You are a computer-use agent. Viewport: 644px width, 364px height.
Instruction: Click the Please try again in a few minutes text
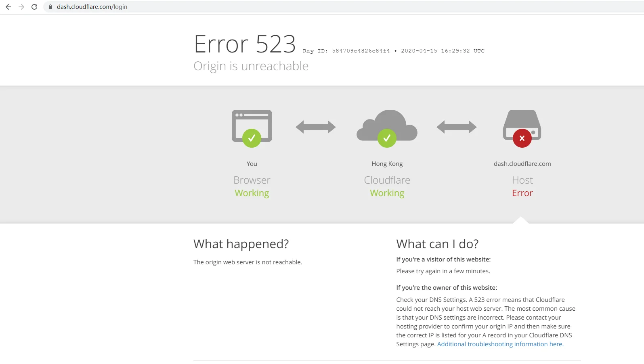coord(443,271)
